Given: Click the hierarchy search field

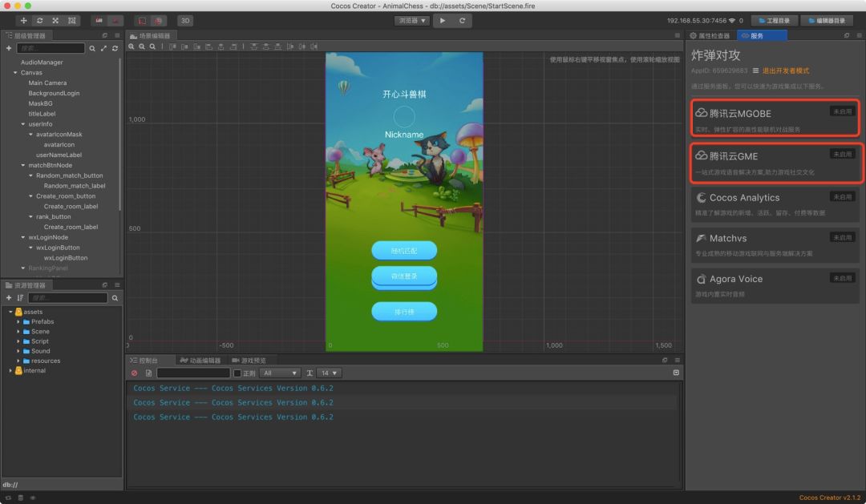Looking at the screenshot, I should click(51, 48).
